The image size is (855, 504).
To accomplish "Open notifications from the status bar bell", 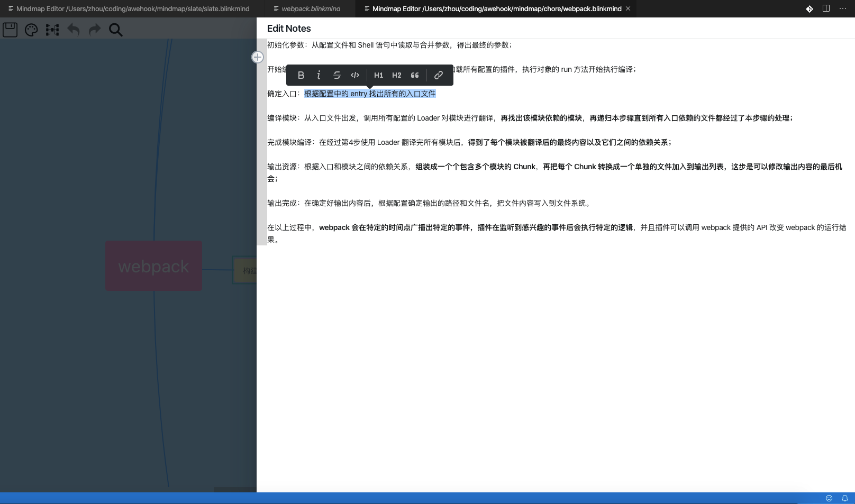I will coord(845,498).
